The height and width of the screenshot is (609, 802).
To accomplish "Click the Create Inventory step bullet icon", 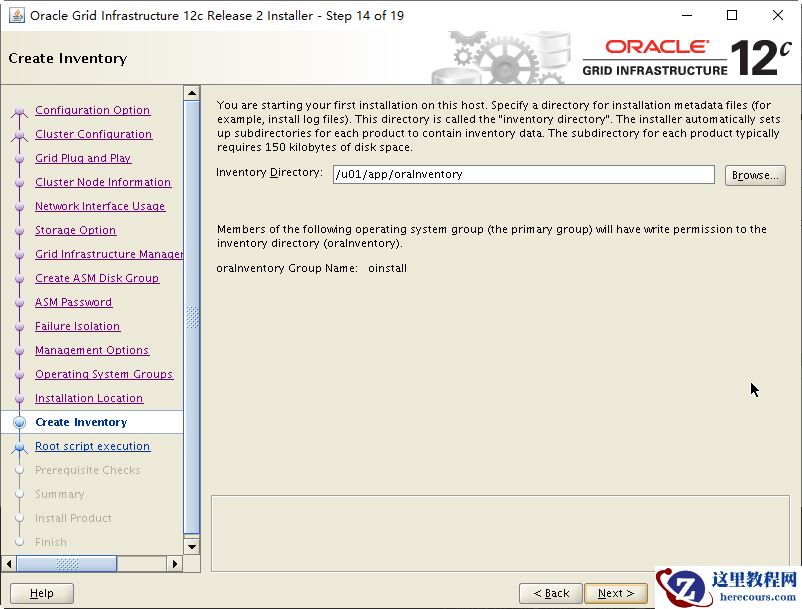I will tap(19, 422).
